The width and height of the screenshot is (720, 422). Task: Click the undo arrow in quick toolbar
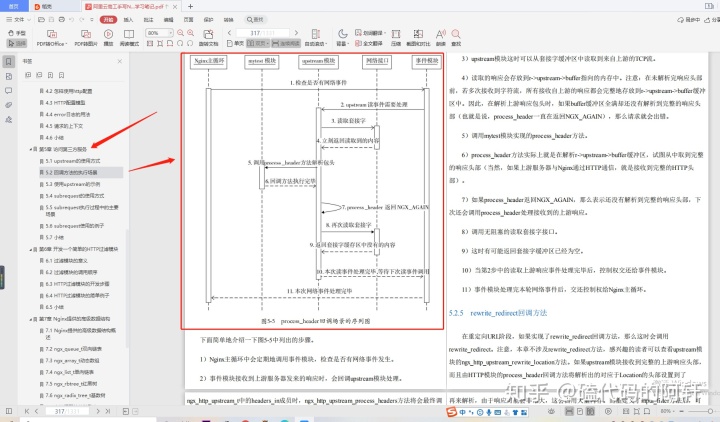pos(71,20)
